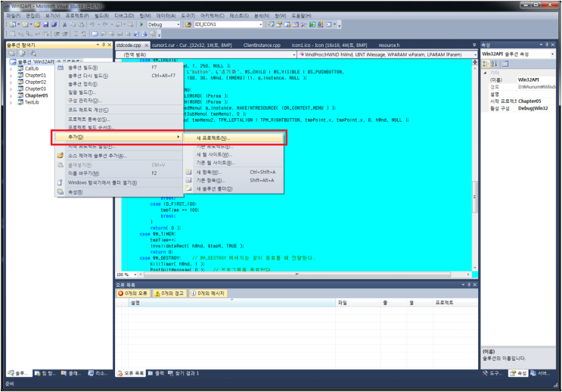
Task: Click the Property Pages icon in Properties panel
Action: coord(505,64)
